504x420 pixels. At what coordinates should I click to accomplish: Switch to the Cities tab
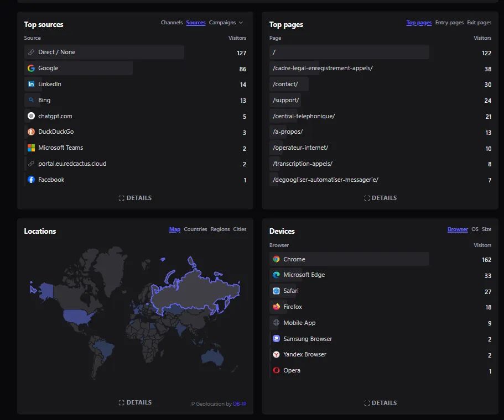(x=240, y=229)
